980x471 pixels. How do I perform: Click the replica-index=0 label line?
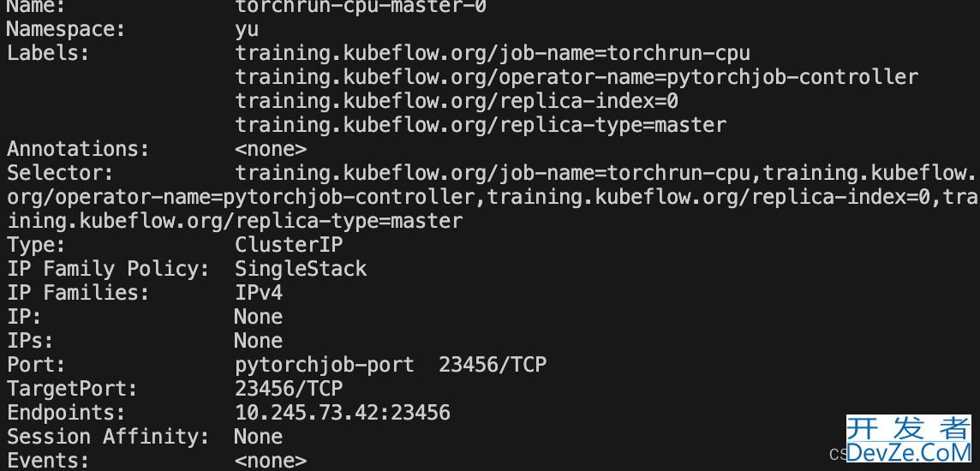[457, 101]
